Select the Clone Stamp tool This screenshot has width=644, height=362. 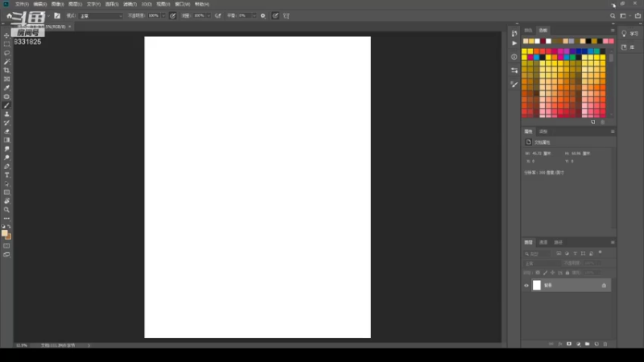(x=6, y=114)
